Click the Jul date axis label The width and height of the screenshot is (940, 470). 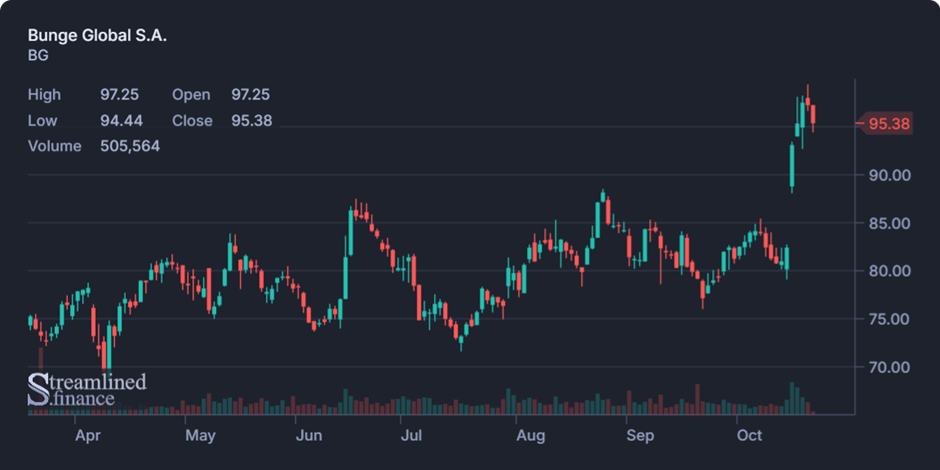411,436
